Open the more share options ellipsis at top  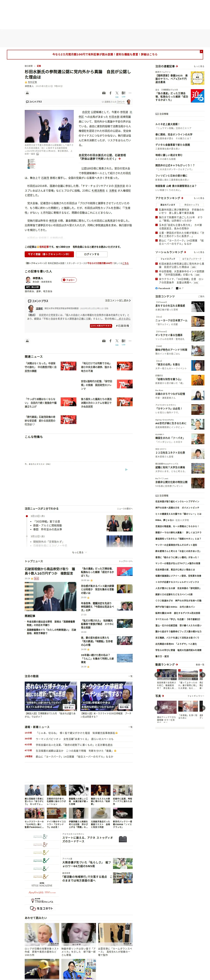(x=130, y=93)
